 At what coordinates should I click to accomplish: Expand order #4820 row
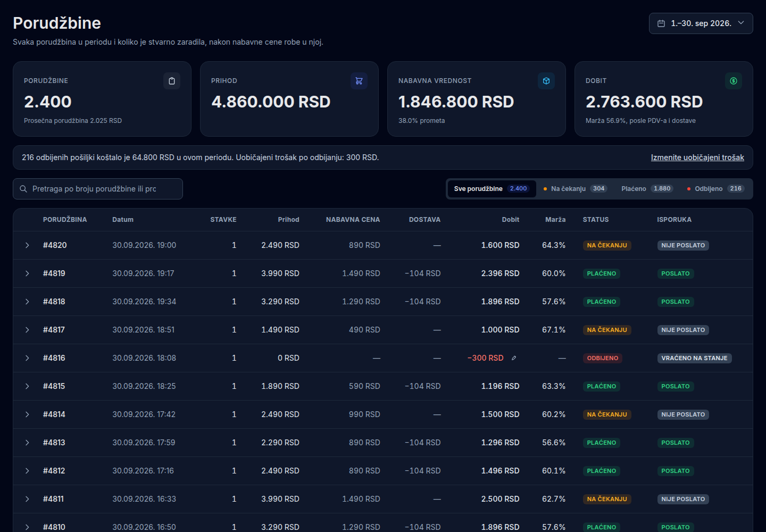tap(27, 245)
